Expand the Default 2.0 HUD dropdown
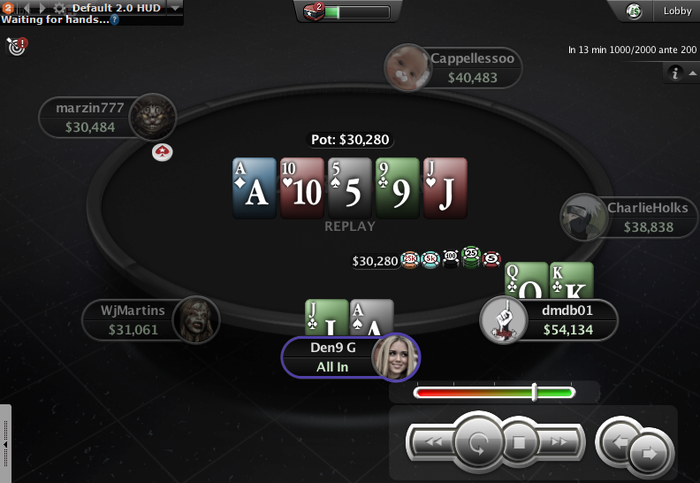700x483 pixels. pos(175,8)
